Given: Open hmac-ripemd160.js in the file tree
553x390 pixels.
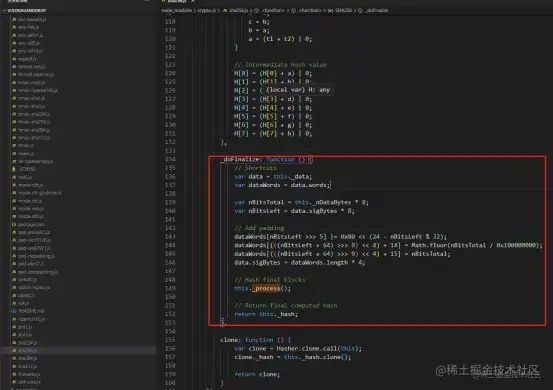Looking at the screenshot, I should point(38,90).
